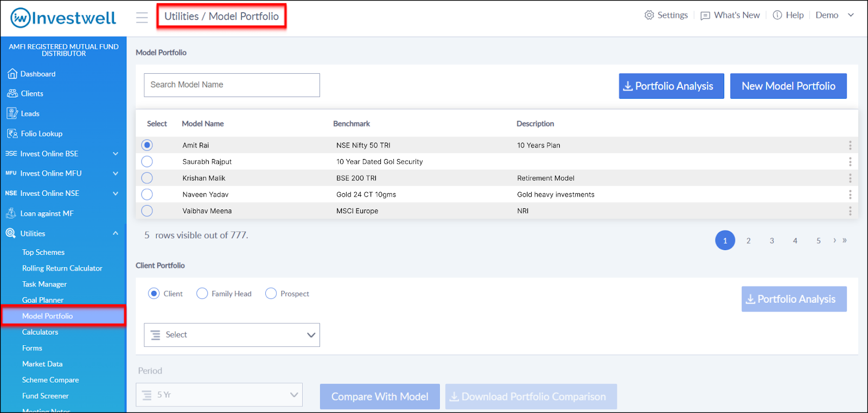This screenshot has width=868, height=413.
Task: Click the Leads icon in sidebar
Action: coord(12,113)
